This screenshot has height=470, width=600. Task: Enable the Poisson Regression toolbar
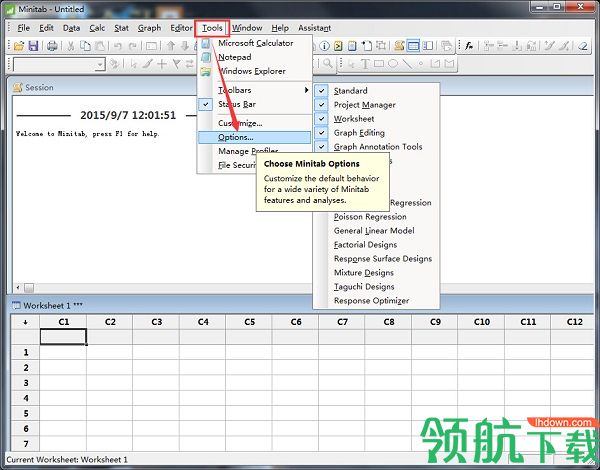(370, 217)
